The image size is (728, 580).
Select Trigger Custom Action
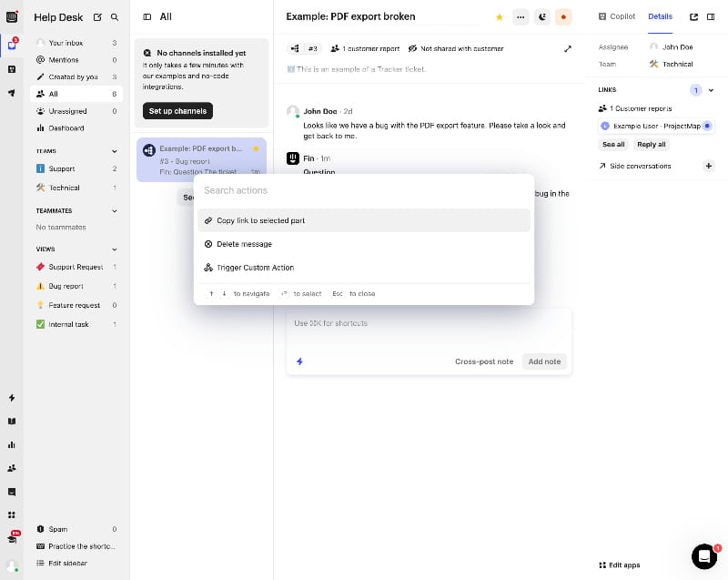pos(363,268)
